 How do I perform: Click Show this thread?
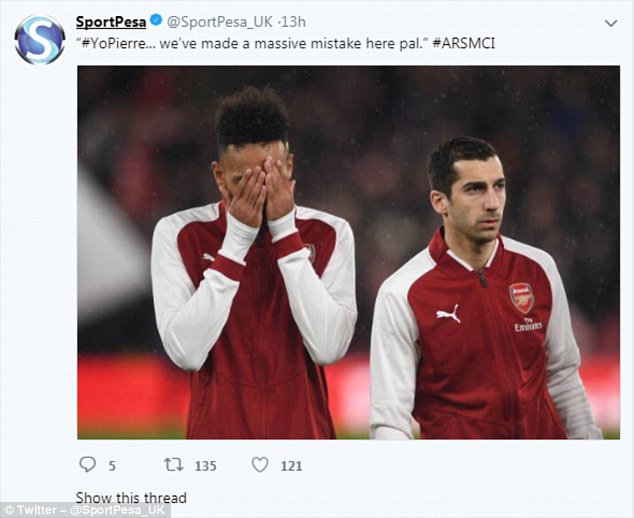131,497
